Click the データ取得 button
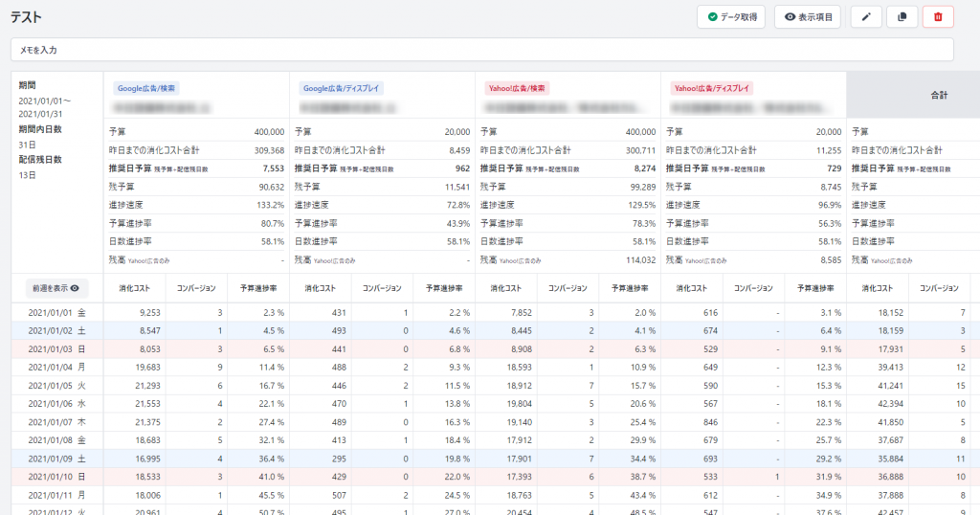 (731, 17)
